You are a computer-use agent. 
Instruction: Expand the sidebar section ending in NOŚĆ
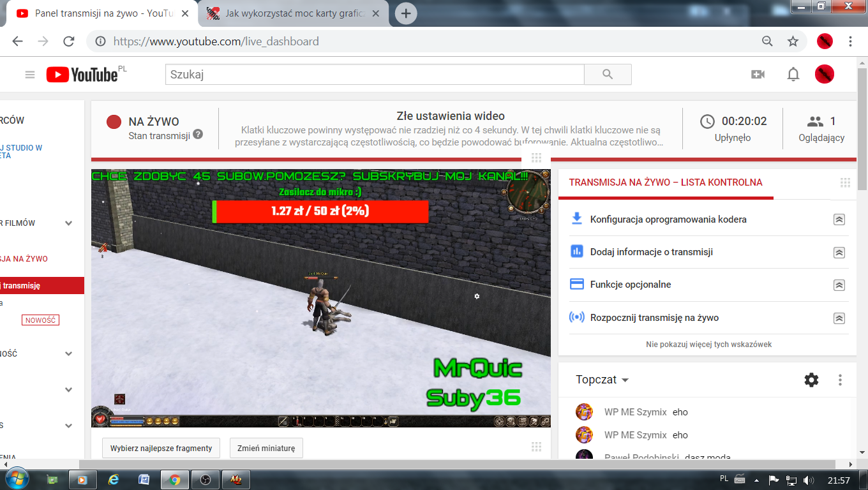coord(68,353)
